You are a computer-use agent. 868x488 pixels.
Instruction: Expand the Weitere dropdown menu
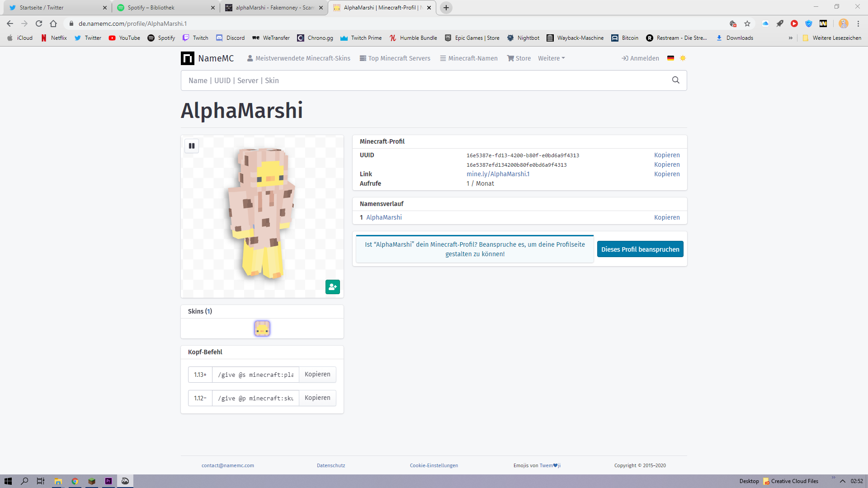pyautogui.click(x=552, y=58)
